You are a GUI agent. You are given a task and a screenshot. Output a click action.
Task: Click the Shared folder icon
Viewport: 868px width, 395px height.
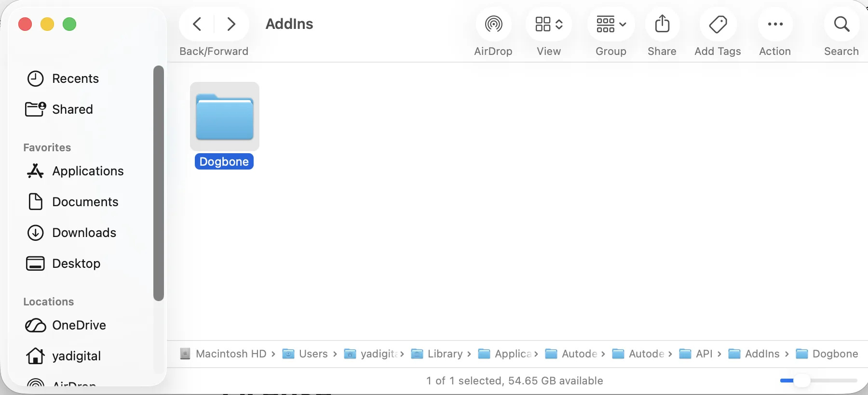click(x=36, y=109)
